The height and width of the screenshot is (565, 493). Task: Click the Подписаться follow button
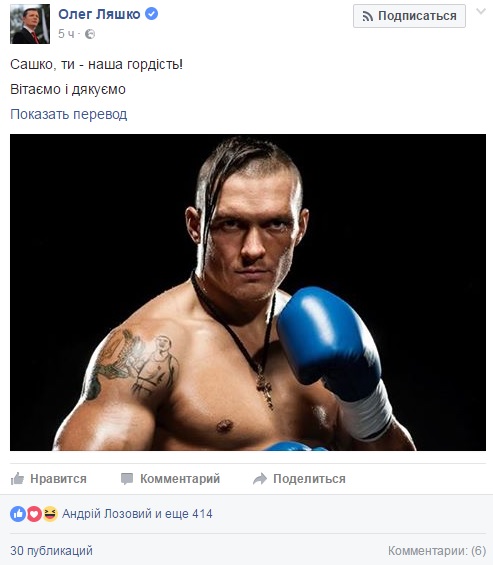click(409, 16)
